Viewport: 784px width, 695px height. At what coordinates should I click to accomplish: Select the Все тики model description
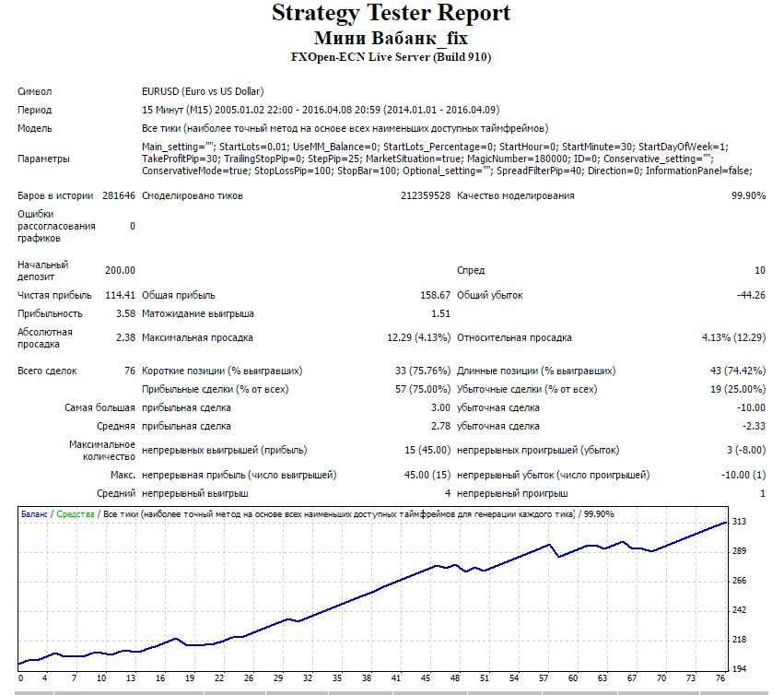[345, 129]
